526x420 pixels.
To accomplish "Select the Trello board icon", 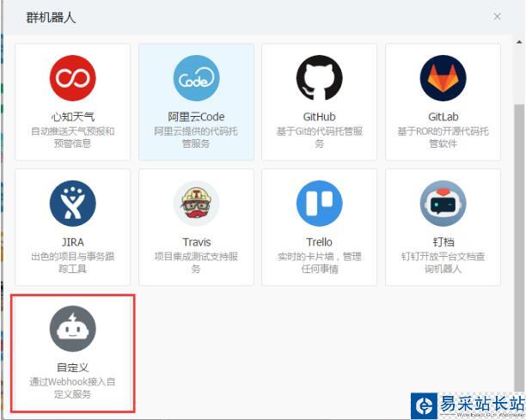I will click(320, 204).
